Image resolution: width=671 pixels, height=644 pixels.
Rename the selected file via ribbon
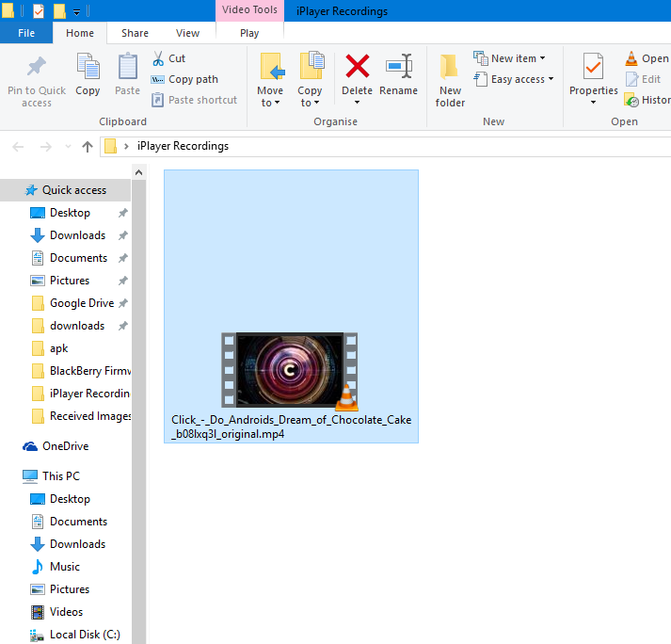(398, 73)
